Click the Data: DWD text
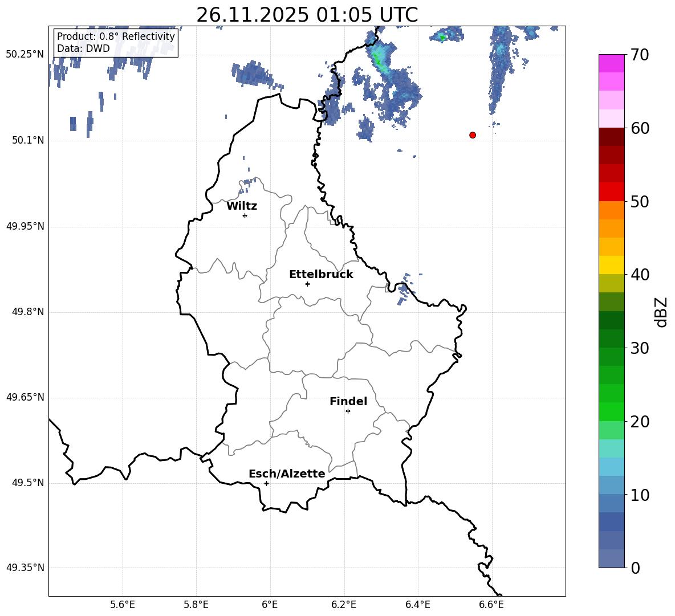Viewport: 675px width, 616px height. pyautogui.click(x=83, y=48)
